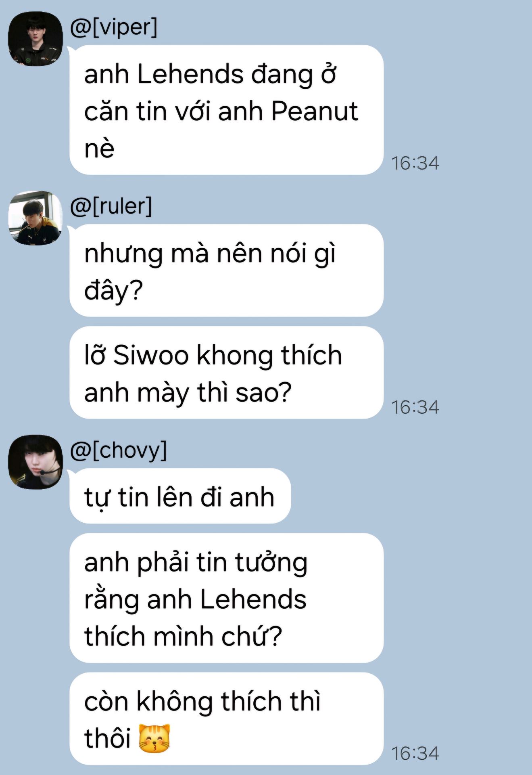Click the word 'Peanut' in viper's message

315,111
